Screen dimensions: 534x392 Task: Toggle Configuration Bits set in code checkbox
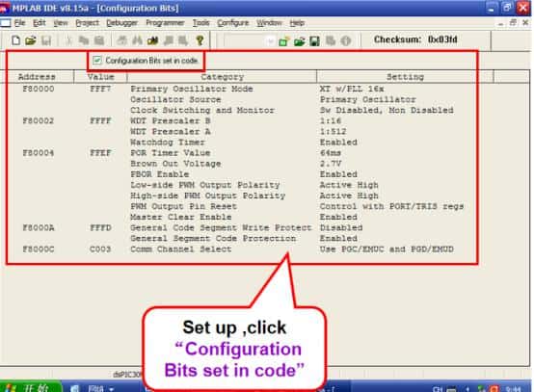97,61
